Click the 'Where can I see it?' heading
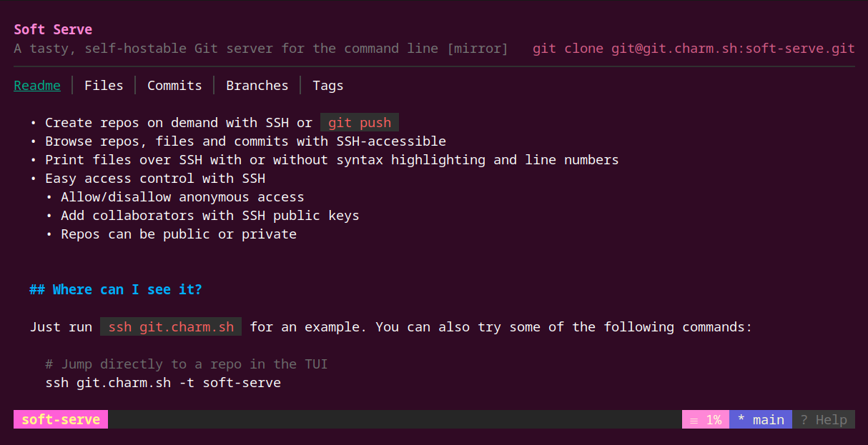Screen dimensions: 868x445 pyautogui.click(x=116, y=289)
